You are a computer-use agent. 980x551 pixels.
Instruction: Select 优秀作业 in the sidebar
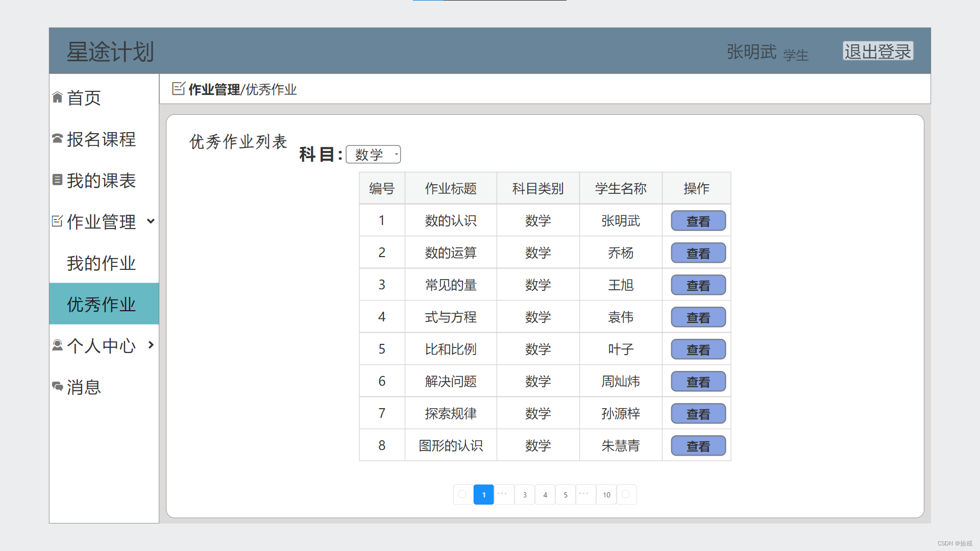pos(101,304)
